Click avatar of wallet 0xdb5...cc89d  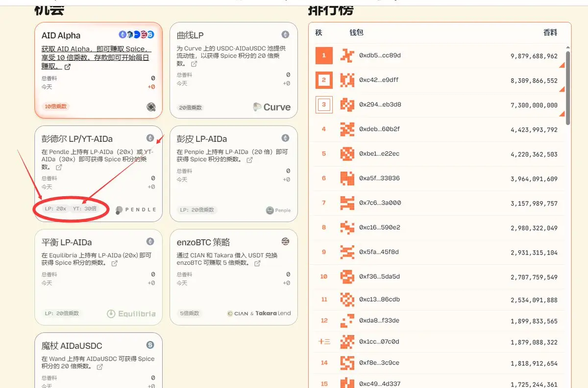[347, 55]
